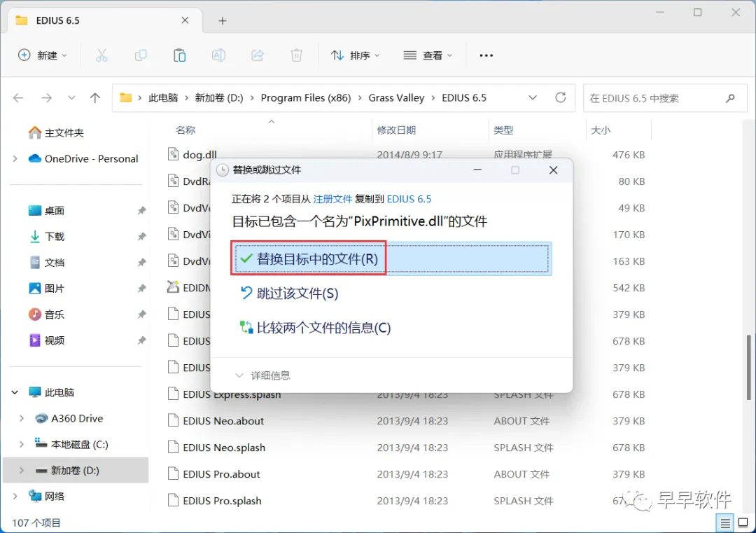Screen dimensions: 756x533
Task: Click the Copy icon in toolbar
Action: click(140, 55)
